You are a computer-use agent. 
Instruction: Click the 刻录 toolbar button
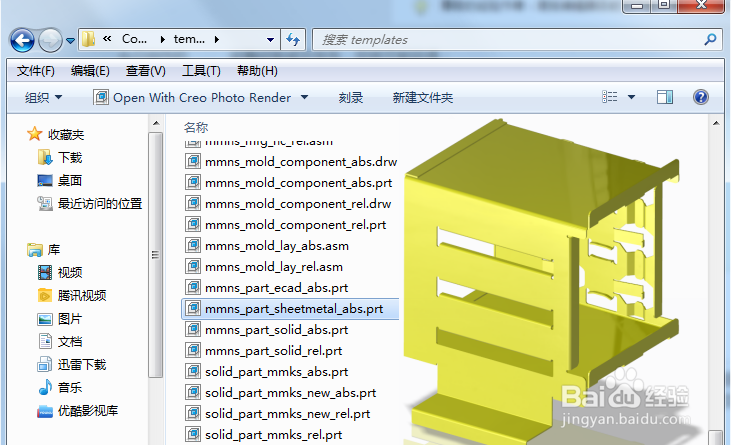coord(351,97)
